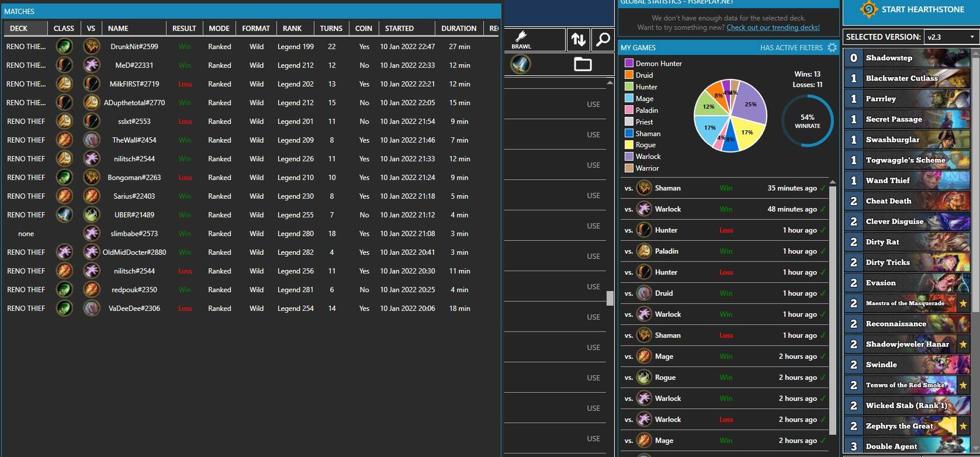Click the My Games scrollbar up arrow
The image size is (980, 457).
coord(832,182)
